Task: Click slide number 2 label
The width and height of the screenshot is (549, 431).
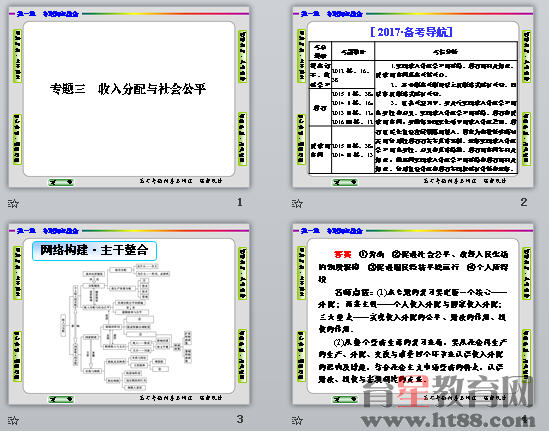Action: click(523, 202)
